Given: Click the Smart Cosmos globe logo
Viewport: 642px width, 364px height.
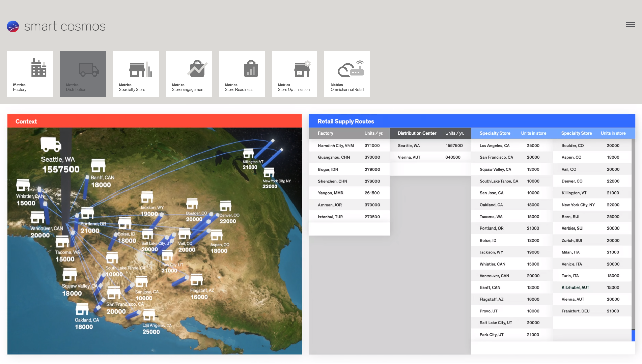Looking at the screenshot, I should (x=13, y=26).
